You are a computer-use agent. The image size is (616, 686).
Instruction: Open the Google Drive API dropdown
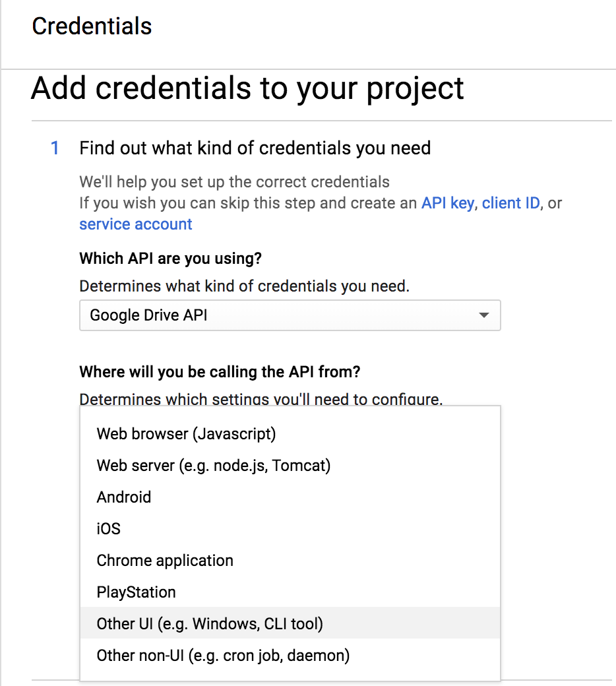tap(290, 315)
